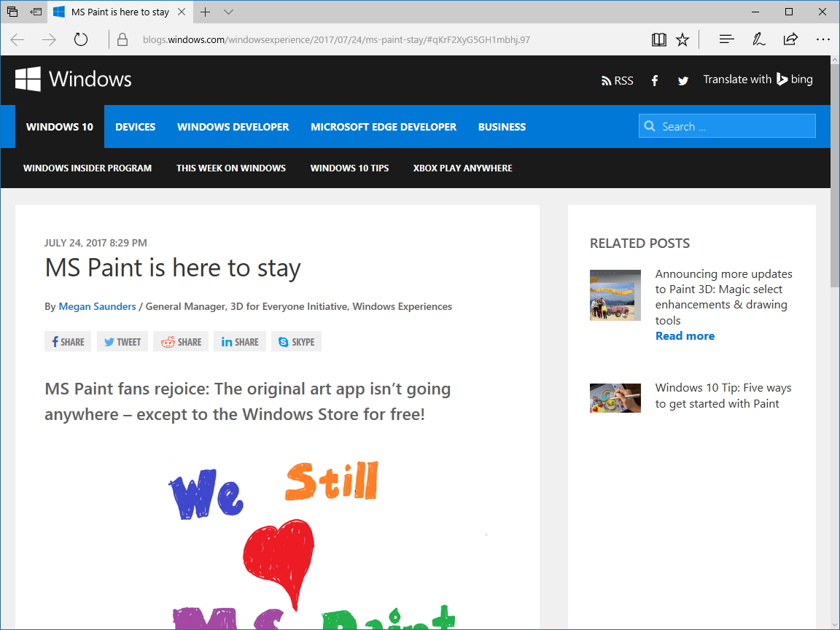
Task: Click Translate with Bing
Action: 758,79
